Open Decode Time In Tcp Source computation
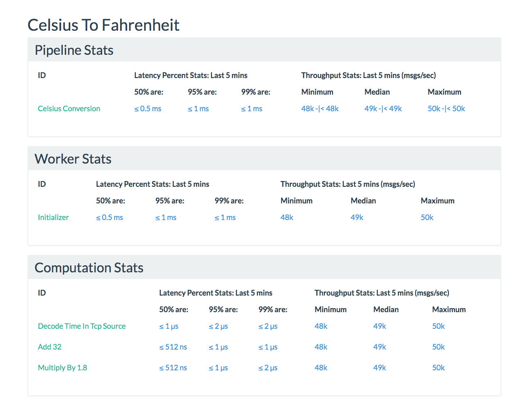The height and width of the screenshot is (416, 532). click(x=81, y=326)
